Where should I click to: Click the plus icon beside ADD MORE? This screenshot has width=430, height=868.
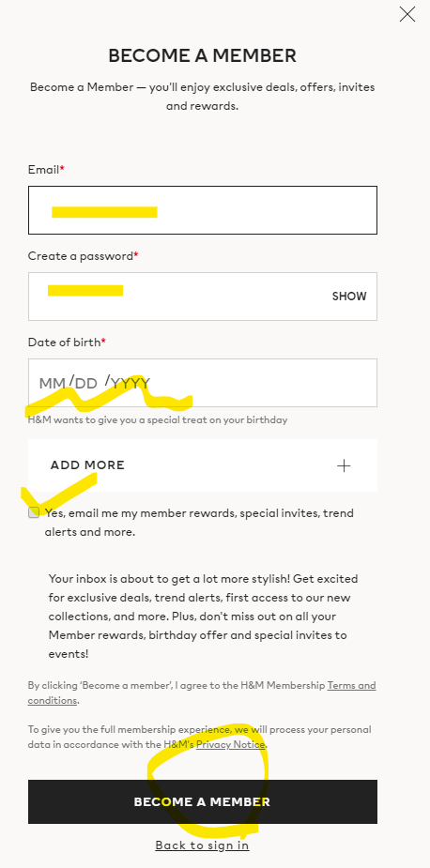tap(344, 465)
